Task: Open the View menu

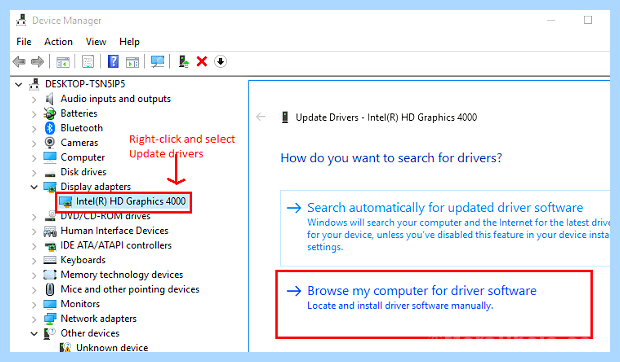Action: (96, 41)
